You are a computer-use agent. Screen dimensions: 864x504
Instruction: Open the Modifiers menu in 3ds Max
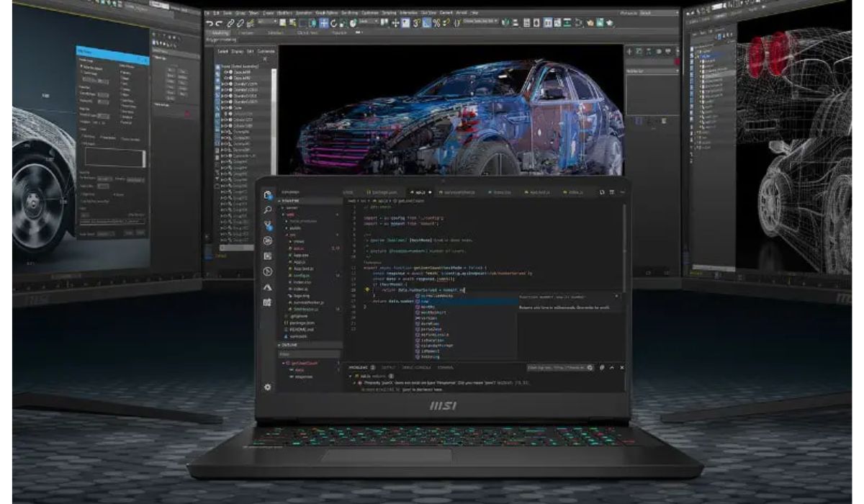click(x=285, y=12)
